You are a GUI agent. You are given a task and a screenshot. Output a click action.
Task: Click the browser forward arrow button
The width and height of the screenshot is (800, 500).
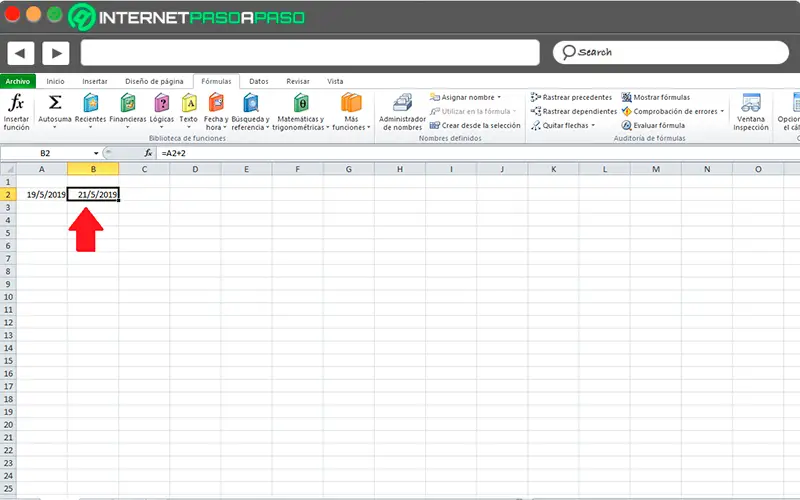coord(56,53)
